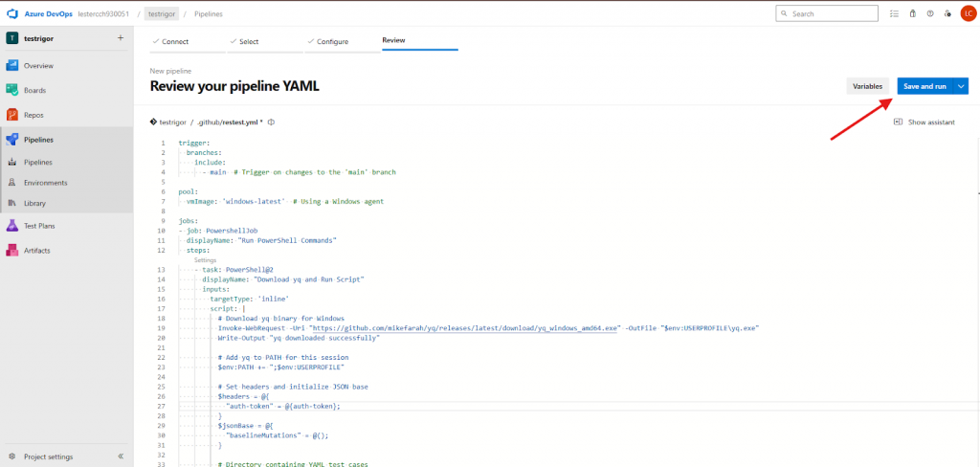Click the Azure DevOps logo icon
The height and width of the screenshot is (467, 980).
pos(11,13)
